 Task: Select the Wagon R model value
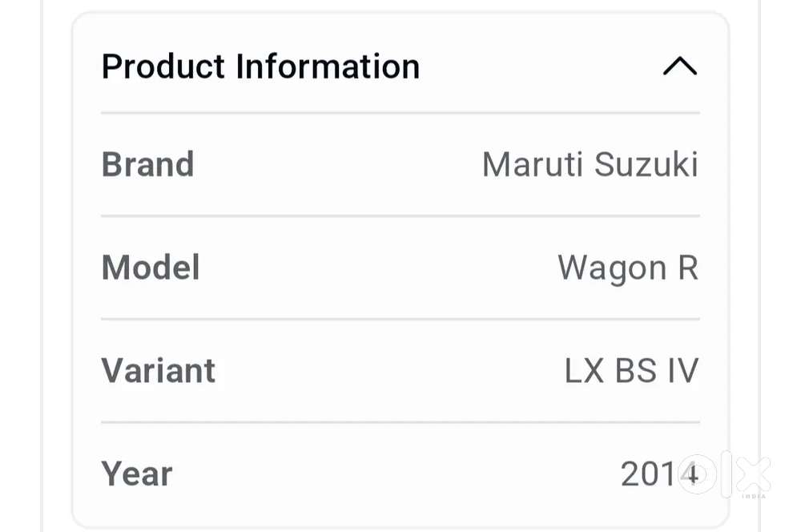coord(629,268)
